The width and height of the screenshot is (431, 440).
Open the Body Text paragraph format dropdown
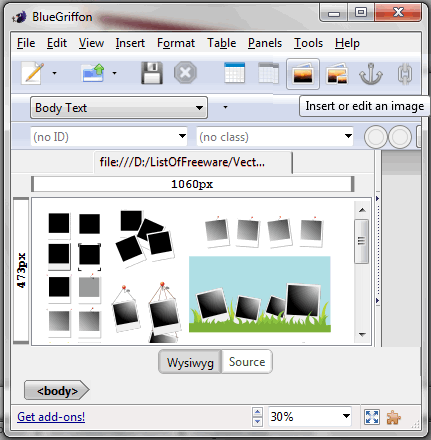click(119, 108)
